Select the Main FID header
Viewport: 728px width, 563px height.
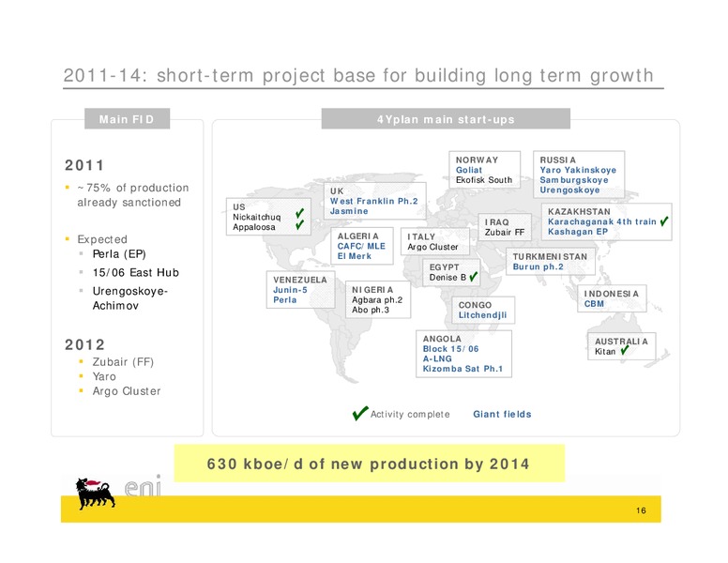(x=127, y=119)
